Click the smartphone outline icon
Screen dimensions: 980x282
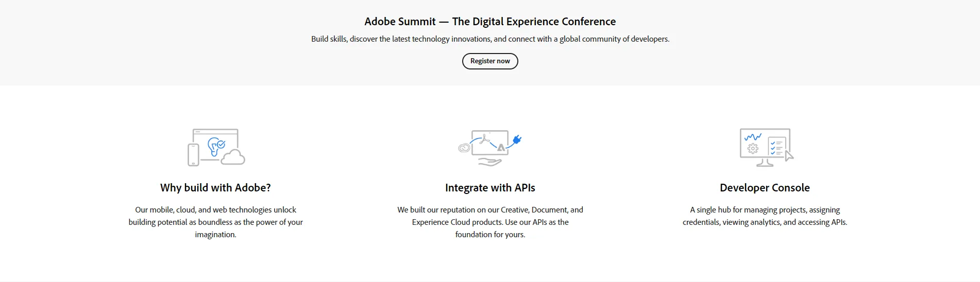pyautogui.click(x=193, y=155)
